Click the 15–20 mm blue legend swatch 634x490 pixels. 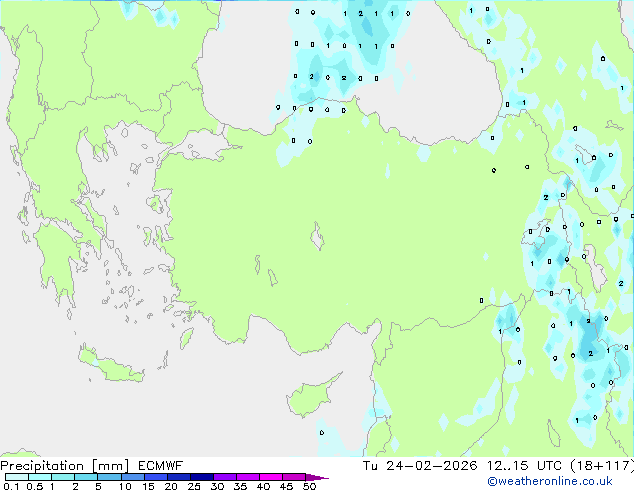click(156, 477)
